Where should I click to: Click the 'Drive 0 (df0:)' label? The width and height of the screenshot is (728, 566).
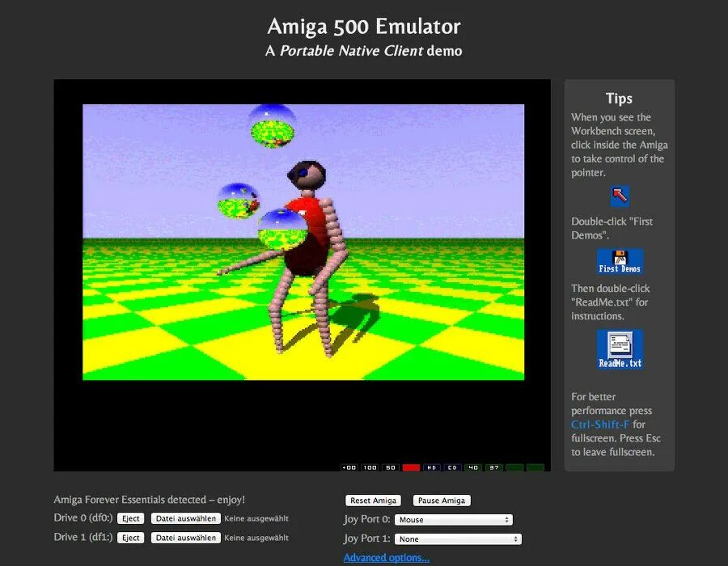click(x=83, y=517)
